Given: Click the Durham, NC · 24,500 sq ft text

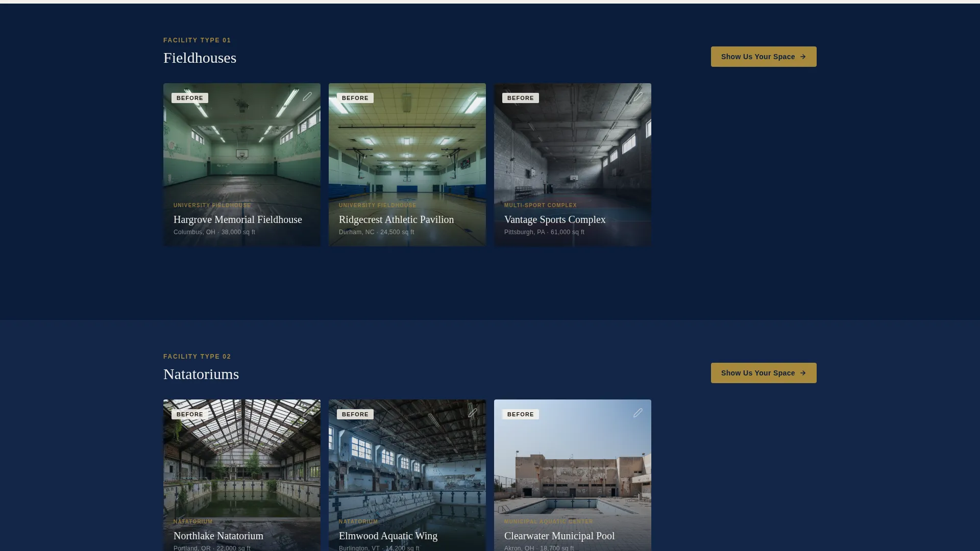Looking at the screenshot, I should click(x=376, y=232).
